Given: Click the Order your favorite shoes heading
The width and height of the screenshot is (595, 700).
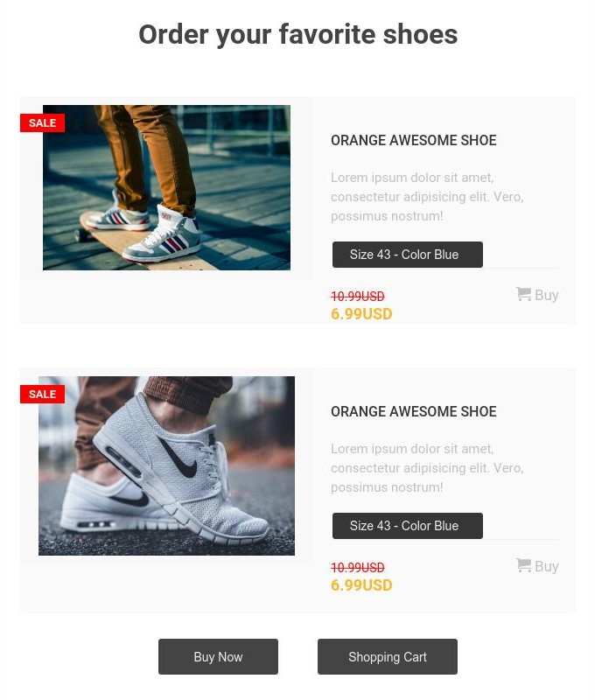Looking at the screenshot, I should point(298,35).
